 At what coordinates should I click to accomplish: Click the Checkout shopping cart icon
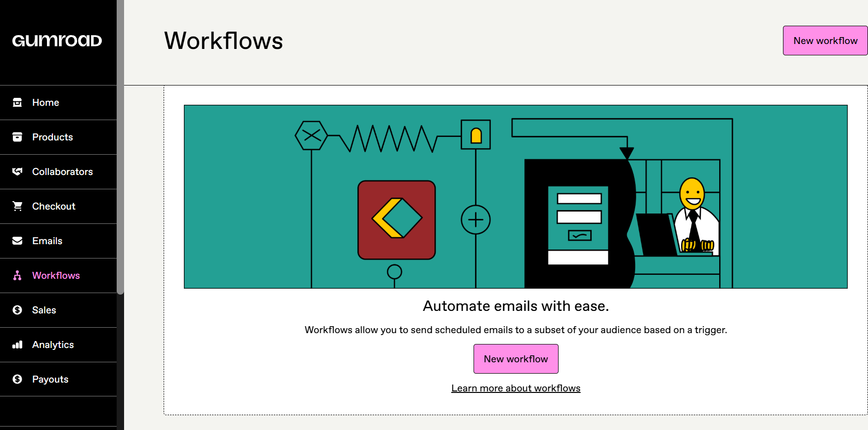click(17, 206)
